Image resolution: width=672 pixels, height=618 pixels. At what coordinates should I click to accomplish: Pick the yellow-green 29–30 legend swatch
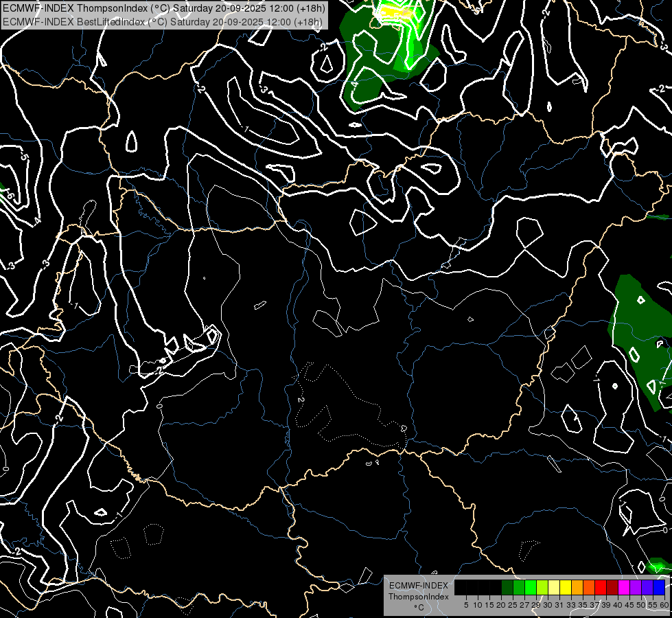pos(542,587)
